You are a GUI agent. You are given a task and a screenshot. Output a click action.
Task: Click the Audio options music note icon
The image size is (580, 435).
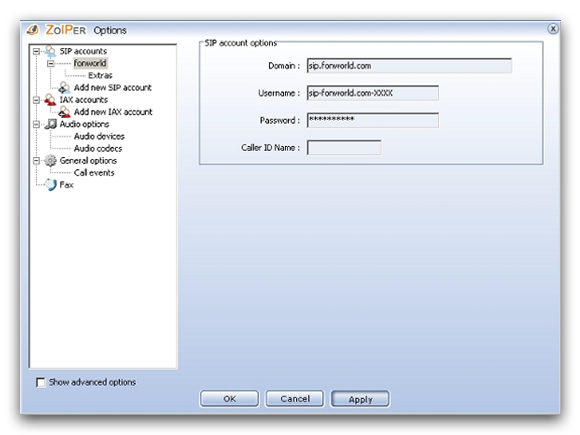coord(50,124)
